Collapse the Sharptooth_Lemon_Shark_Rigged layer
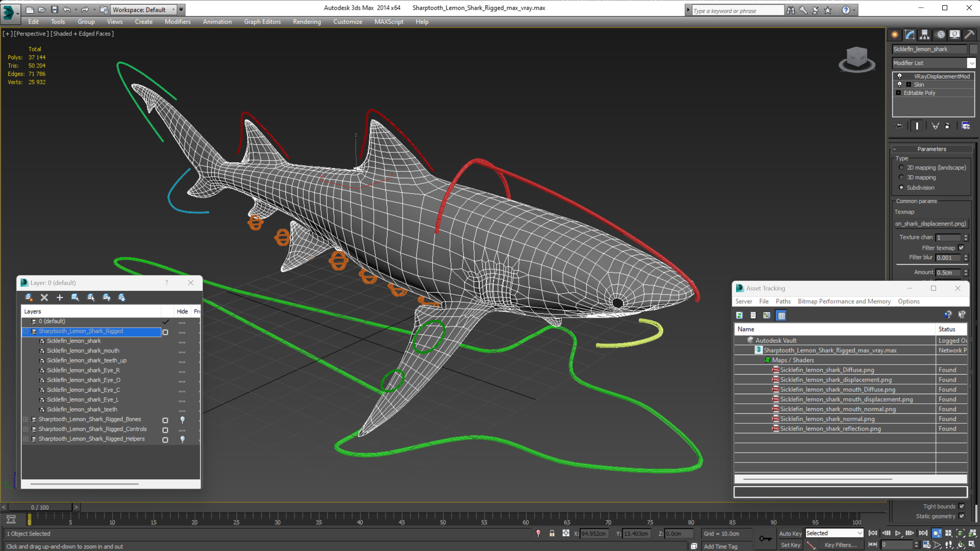The height and width of the screenshot is (551, 980). (25, 331)
